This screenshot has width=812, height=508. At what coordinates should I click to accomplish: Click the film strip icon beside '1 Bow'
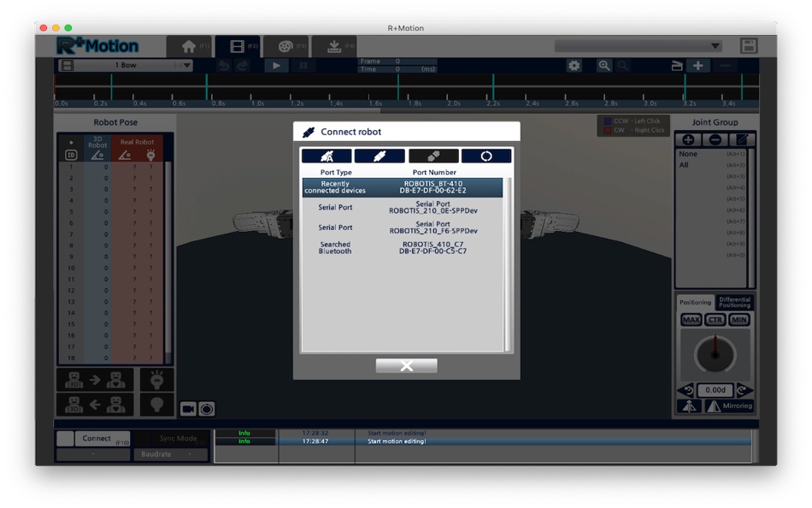coord(68,65)
